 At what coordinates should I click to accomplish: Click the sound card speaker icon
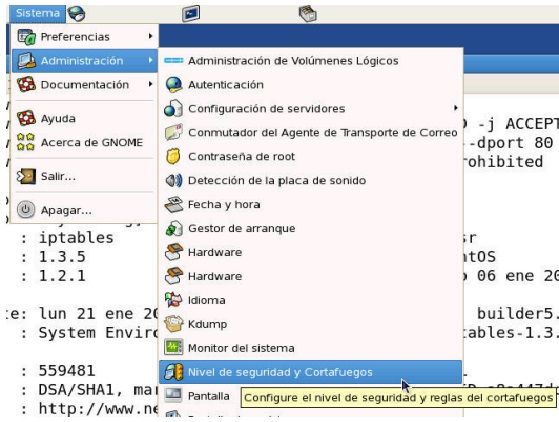point(174,180)
